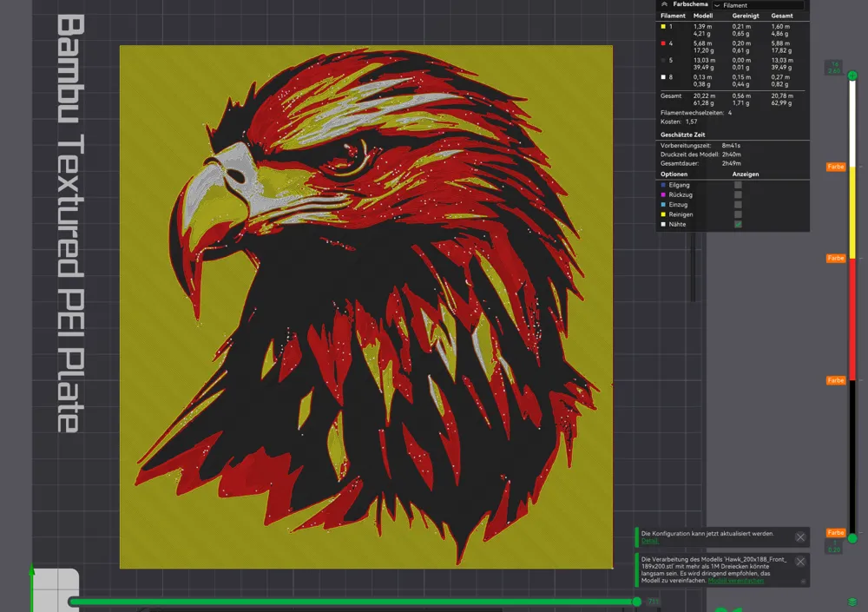Screen dimensions: 868x612
Task: Dismiss the 'Konfiguration kann jetzt aktualisiert werden' notification
Action: pyautogui.click(x=800, y=537)
